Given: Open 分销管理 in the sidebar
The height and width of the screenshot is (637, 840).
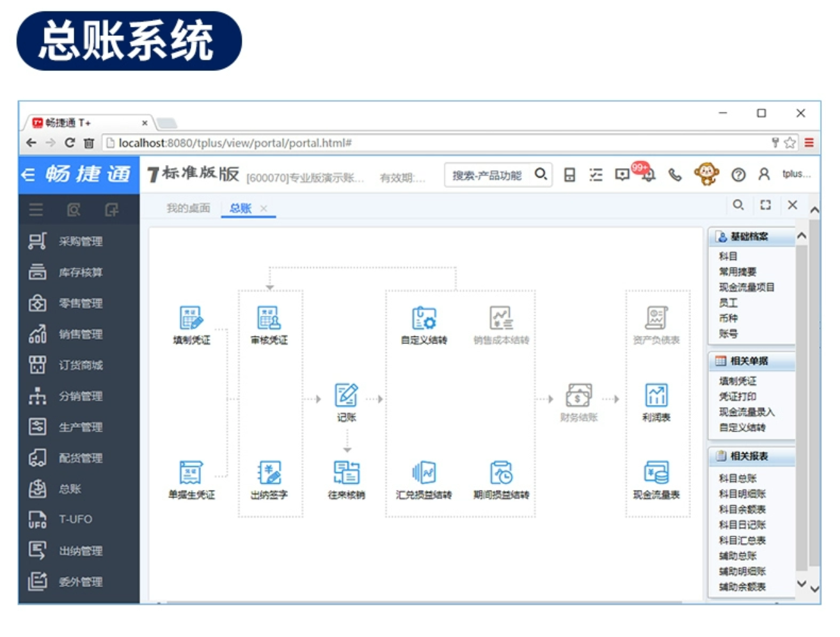Looking at the screenshot, I should coord(79,396).
